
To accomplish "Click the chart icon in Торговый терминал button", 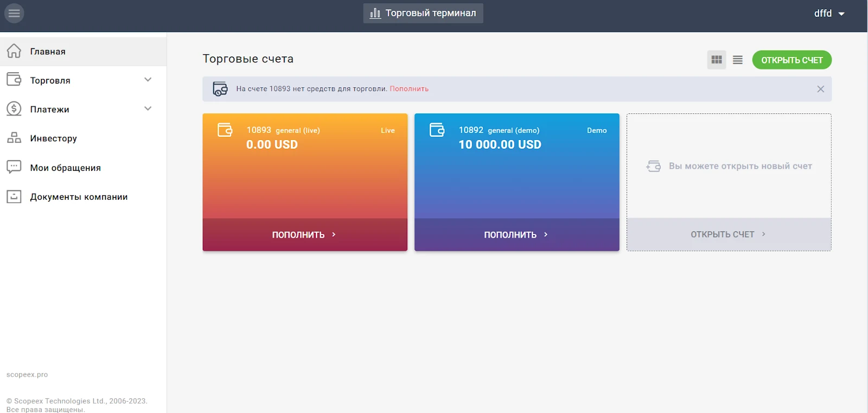I will pos(375,13).
